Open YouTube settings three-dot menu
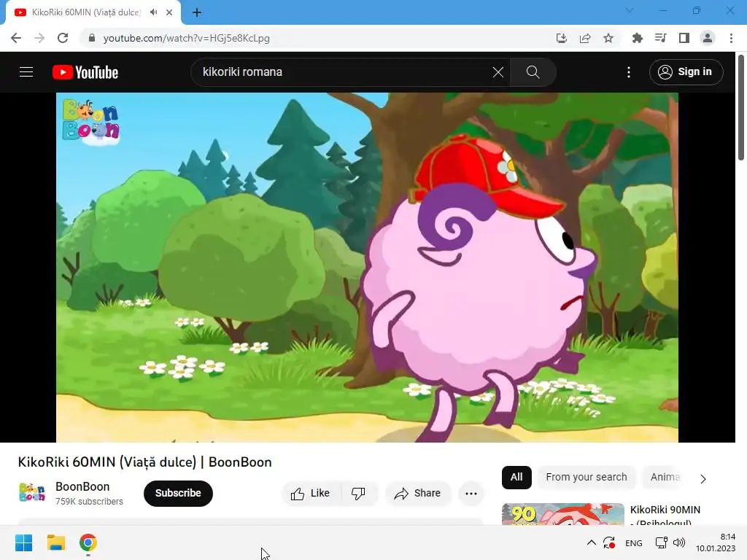 (629, 72)
